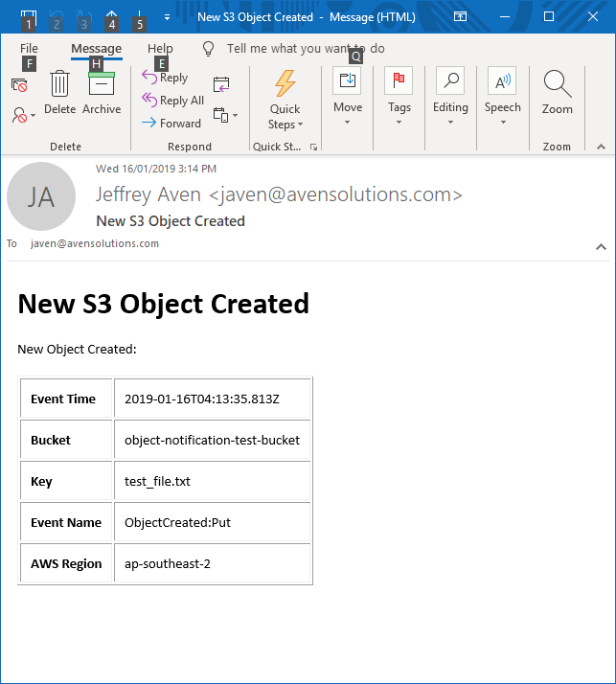Click the Save icon in quick access toolbar

29,16
